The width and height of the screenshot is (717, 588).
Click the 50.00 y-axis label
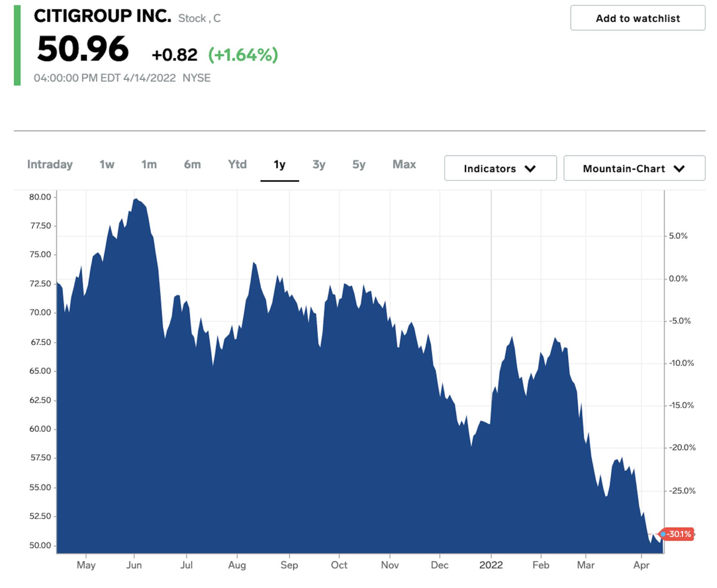(40, 545)
